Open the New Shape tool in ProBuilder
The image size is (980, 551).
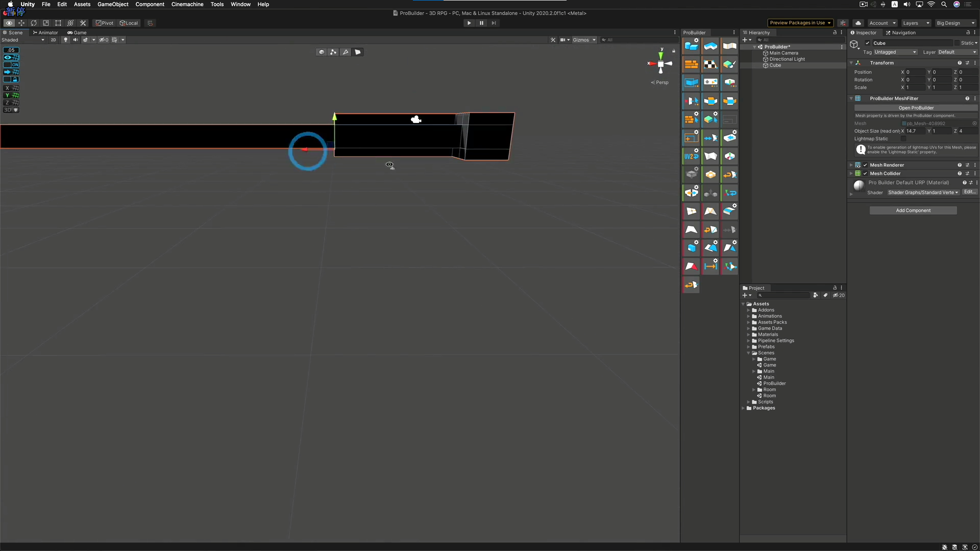tap(691, 46)
